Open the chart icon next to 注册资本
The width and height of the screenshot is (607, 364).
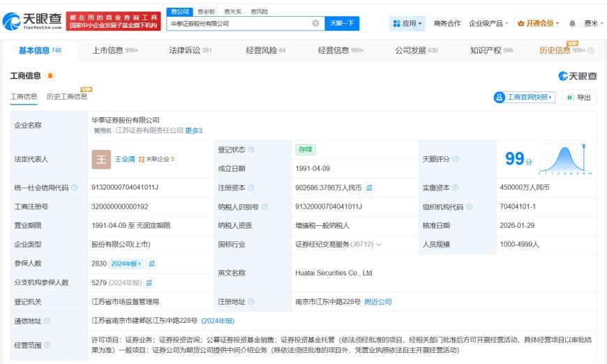tap(369, 188)
